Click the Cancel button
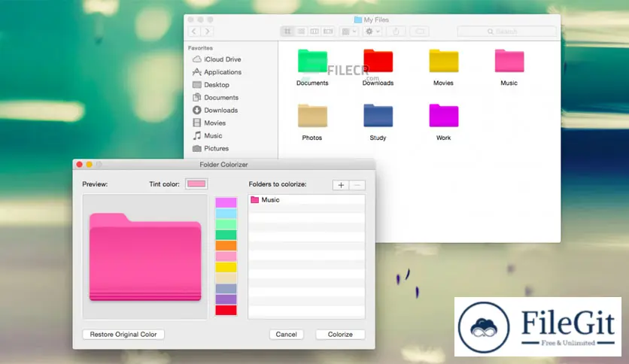629x364 pixels. (x=286, y=335)
